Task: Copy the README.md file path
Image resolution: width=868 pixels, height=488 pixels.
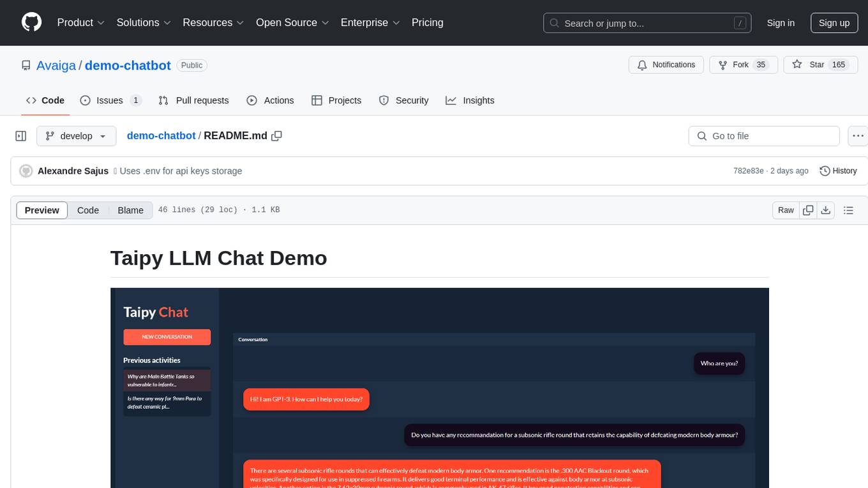Action: 276,136
